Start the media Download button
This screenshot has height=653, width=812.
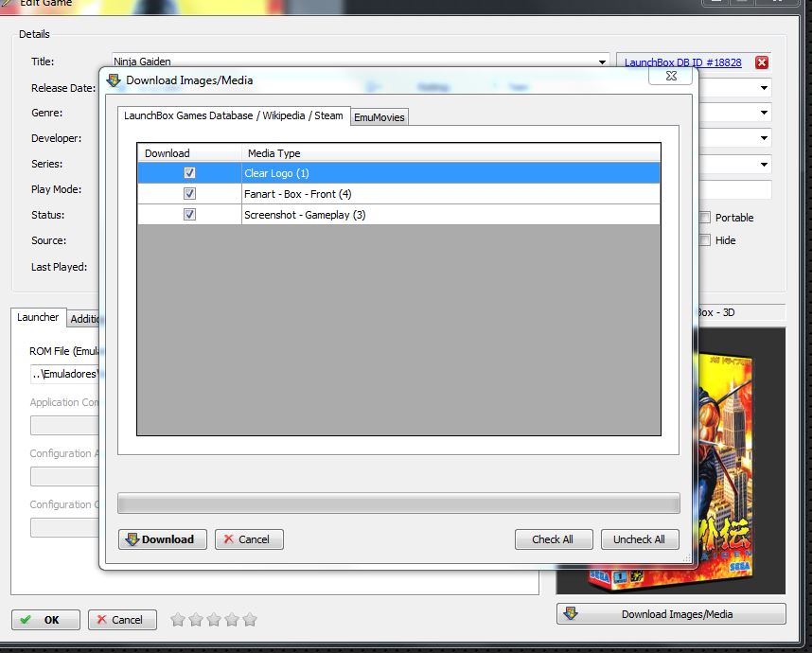click(163, 539)
